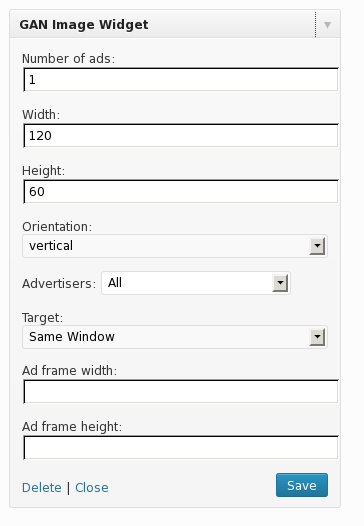The height and width of the screenshot is (526, 364).
Task: Open the Orientation dropdown set to vertical
Action: pyautogui.click(x=175, y=246)
